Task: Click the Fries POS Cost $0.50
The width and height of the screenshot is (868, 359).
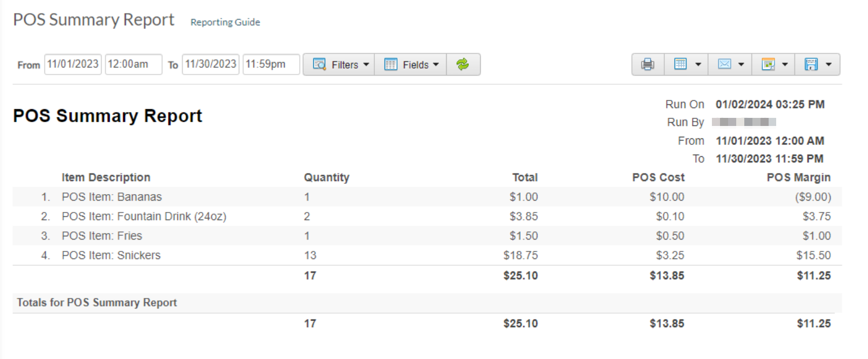Action: pyautogui.click(x=670, y=236)
